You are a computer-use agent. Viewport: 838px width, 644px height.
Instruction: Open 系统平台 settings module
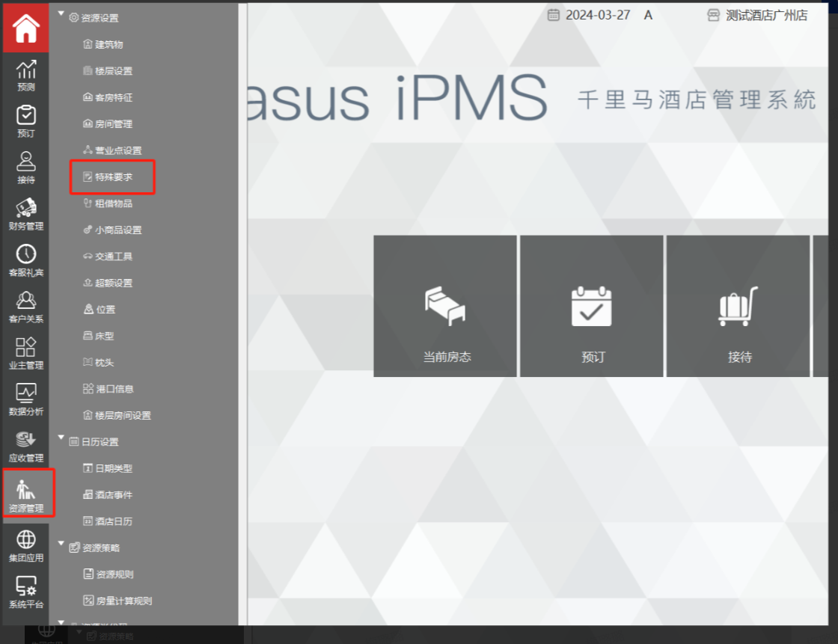coord(26,592)
